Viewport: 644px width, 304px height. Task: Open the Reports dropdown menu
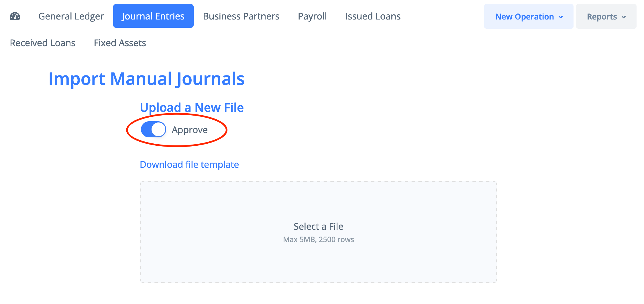pos(606,16)
